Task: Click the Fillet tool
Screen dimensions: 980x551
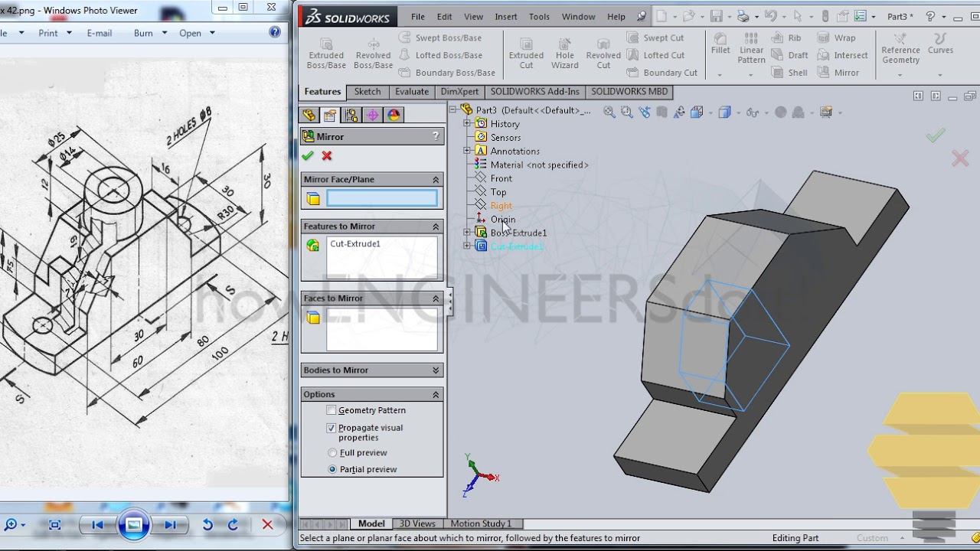Action: click(x=720, y=44)
